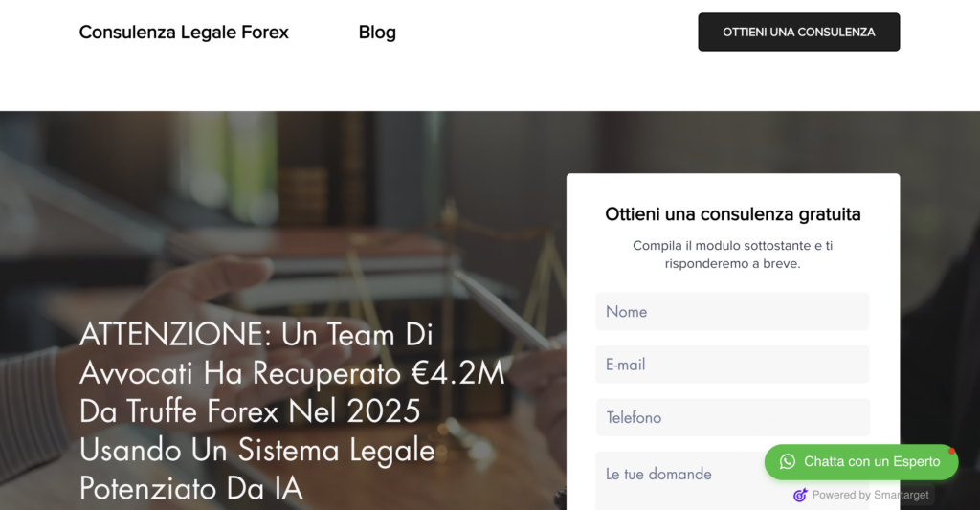980x510 pixels.
Task: Focus the Telefono input field
Action: [x=732, y=417]
